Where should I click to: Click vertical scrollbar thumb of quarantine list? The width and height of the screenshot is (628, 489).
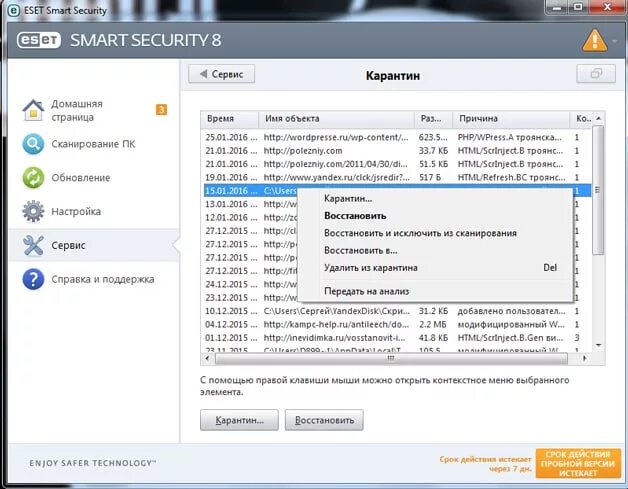pos(598,190)
